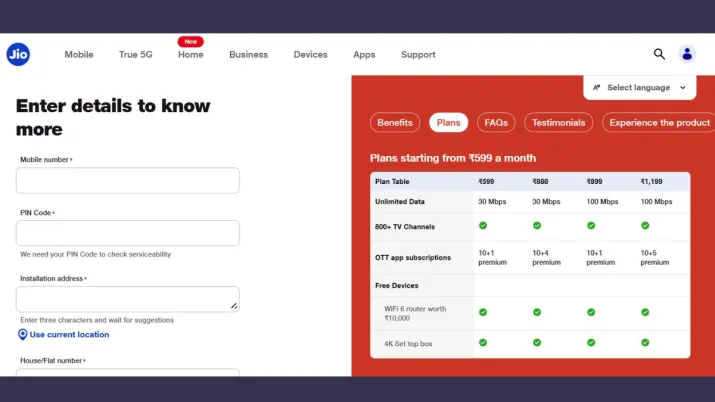Focus the Installation address text area
Image resolution: width=715 pixels, height=402 pixels.
128,299
